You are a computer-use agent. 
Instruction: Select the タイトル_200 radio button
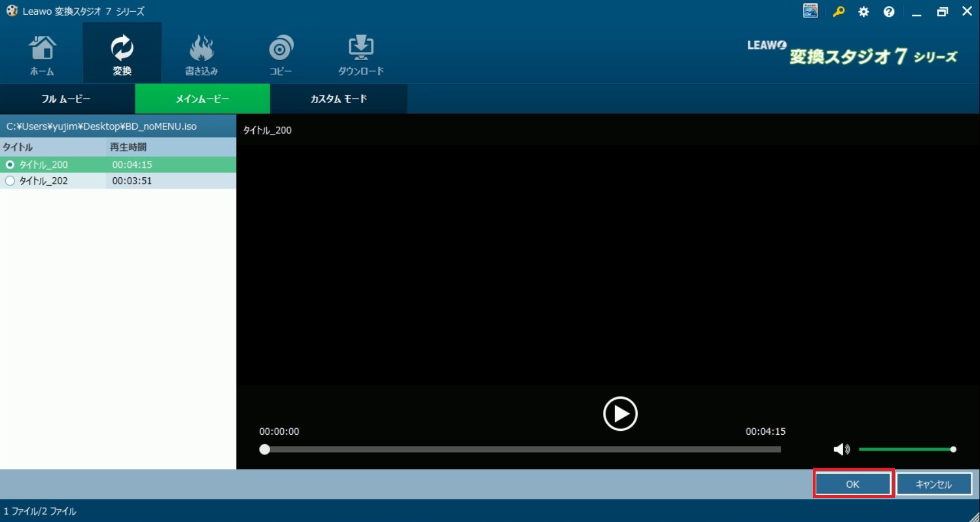tap(10, 164)
